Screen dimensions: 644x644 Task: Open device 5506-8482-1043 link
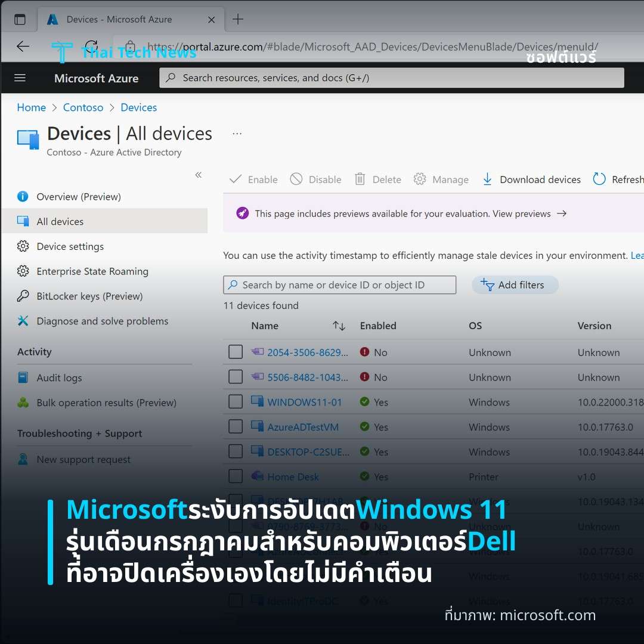click(x=308, y=377)
